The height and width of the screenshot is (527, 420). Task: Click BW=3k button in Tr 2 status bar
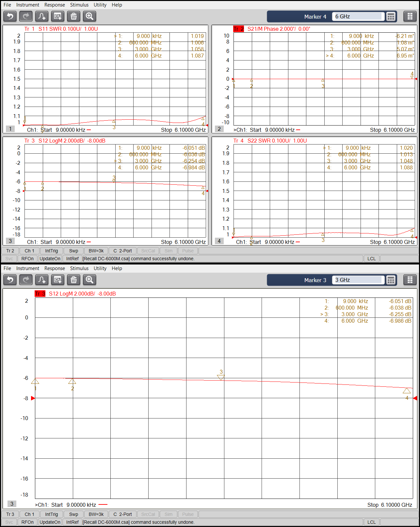click(x=96, y=251)
